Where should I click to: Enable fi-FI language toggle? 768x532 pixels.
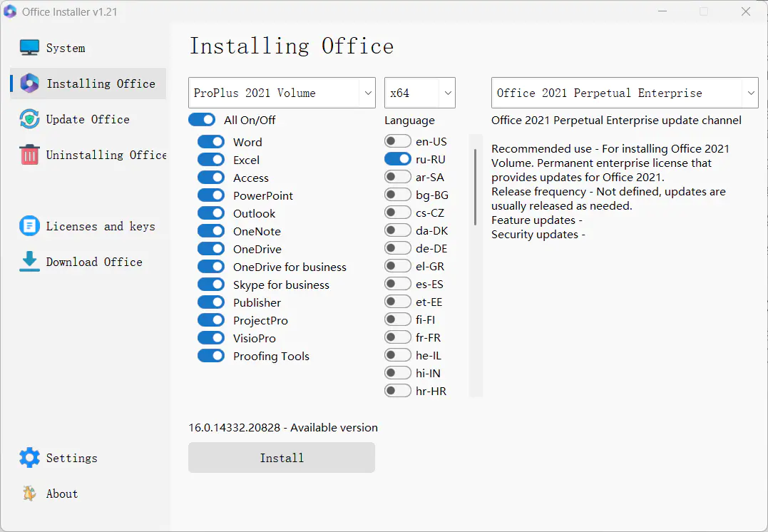(398, 319)
